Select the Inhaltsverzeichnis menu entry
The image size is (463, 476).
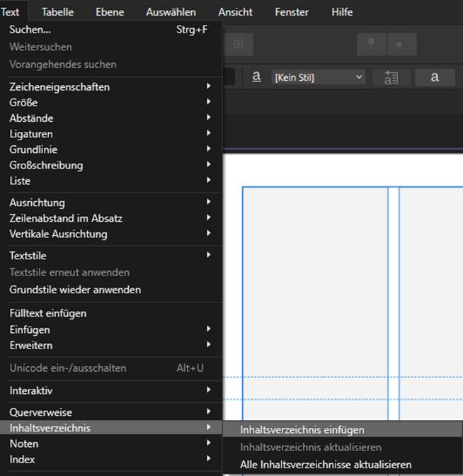(x=111, y=428)
